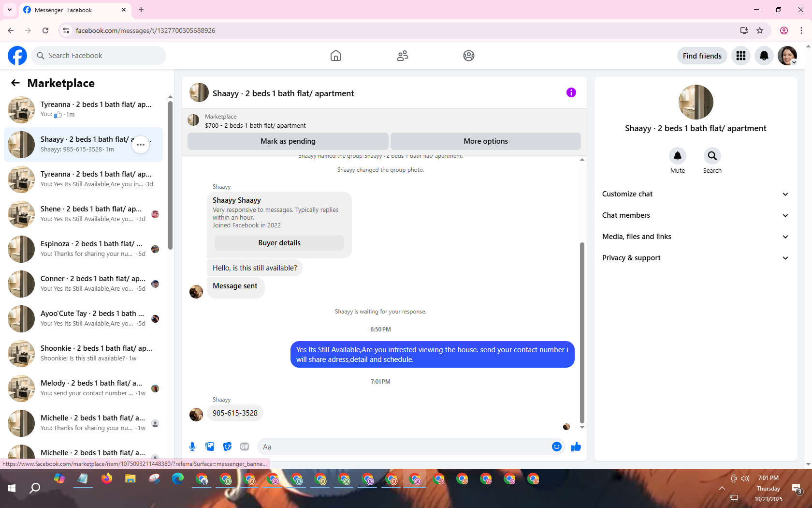Click the Search Facebook field
Image resolution: width=812 pixels, height=508 pixels.
[99, 56]
